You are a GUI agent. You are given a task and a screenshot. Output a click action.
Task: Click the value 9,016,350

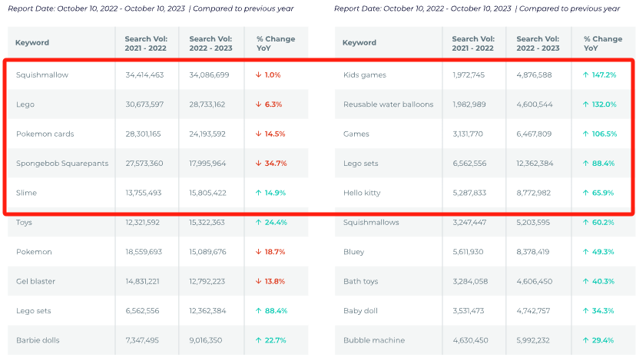206,340
